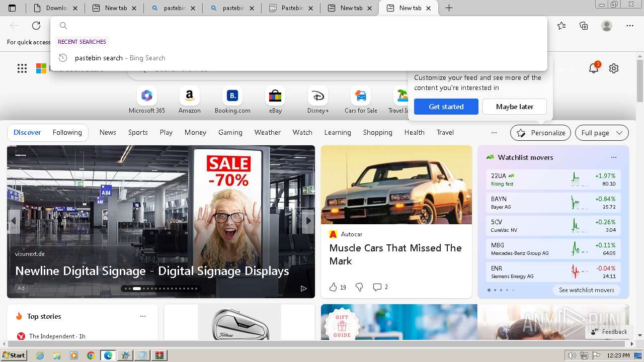
Task: Close the first Pastebin search tab
Action: 192,8
